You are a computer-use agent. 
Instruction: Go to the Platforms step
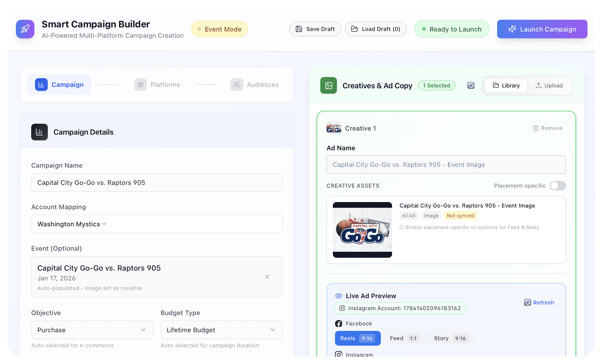157,85
